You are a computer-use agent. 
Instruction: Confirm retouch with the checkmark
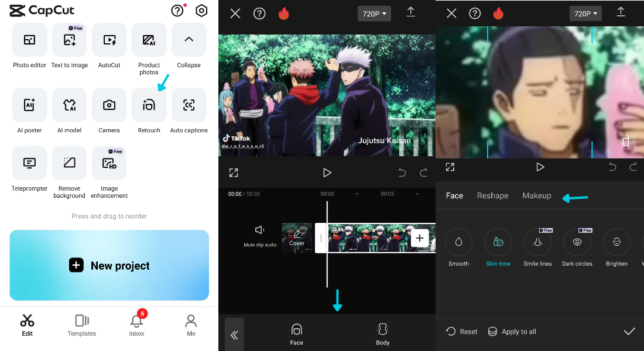629,331
